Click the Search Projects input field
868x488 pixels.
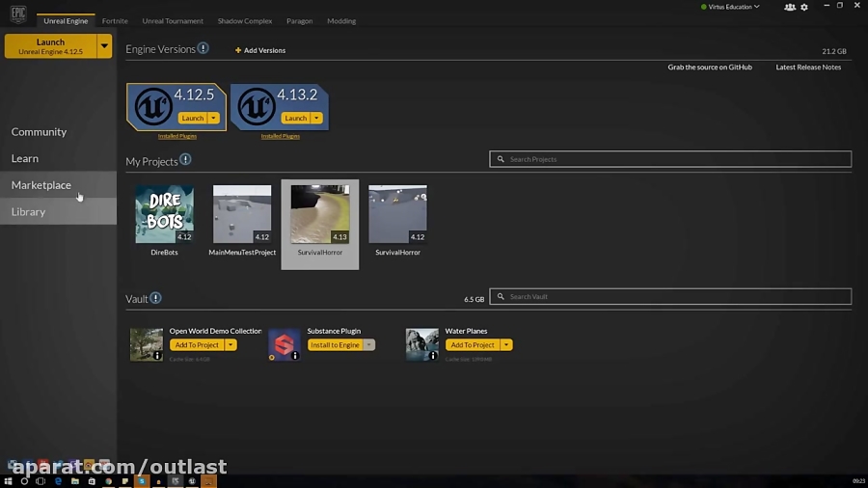click(x=670, y=159)
